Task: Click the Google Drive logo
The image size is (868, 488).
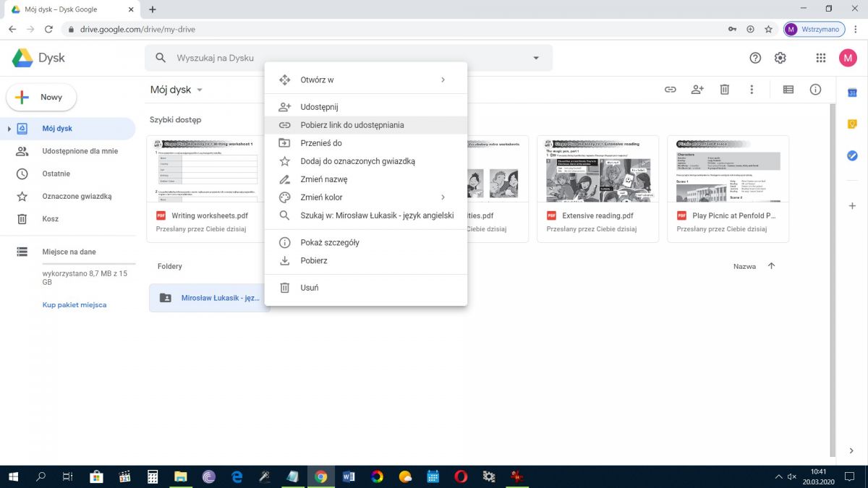Action: tap(39, 58)
